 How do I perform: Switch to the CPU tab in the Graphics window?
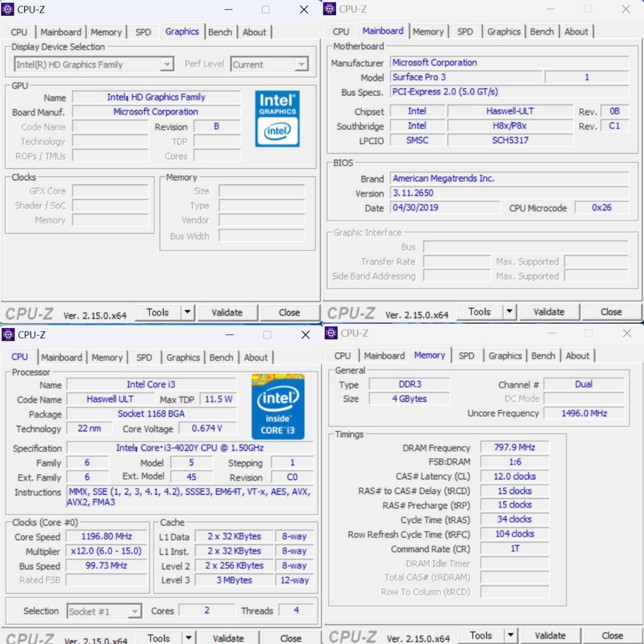19,32
